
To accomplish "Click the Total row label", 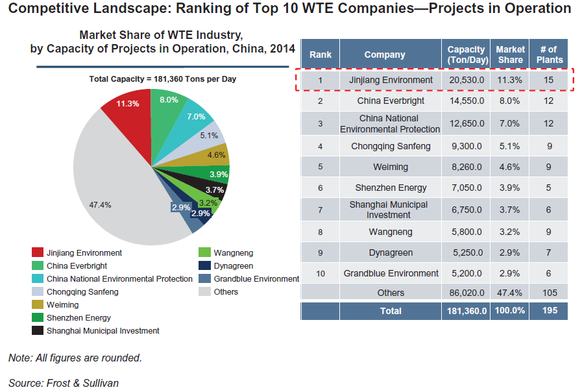I will click(x=391, y=311).
